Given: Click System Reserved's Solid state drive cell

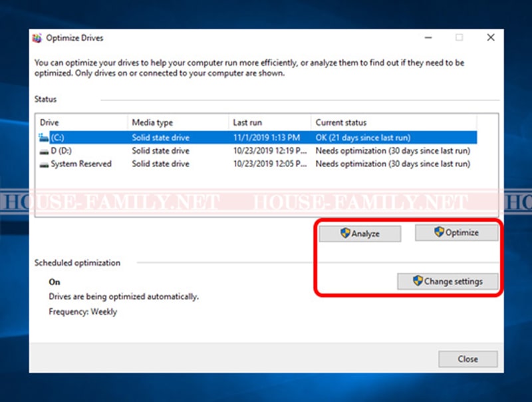Looking at the screenshot, I should point(160,164).
